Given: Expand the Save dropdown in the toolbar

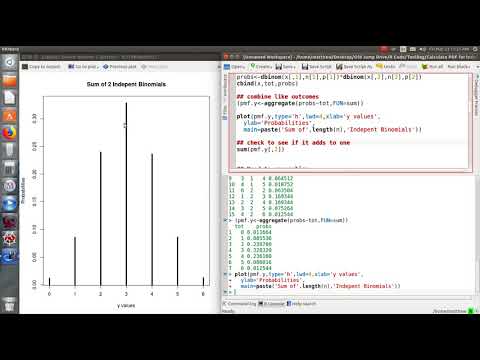Looking at the screenshot, I should (285, 67).
